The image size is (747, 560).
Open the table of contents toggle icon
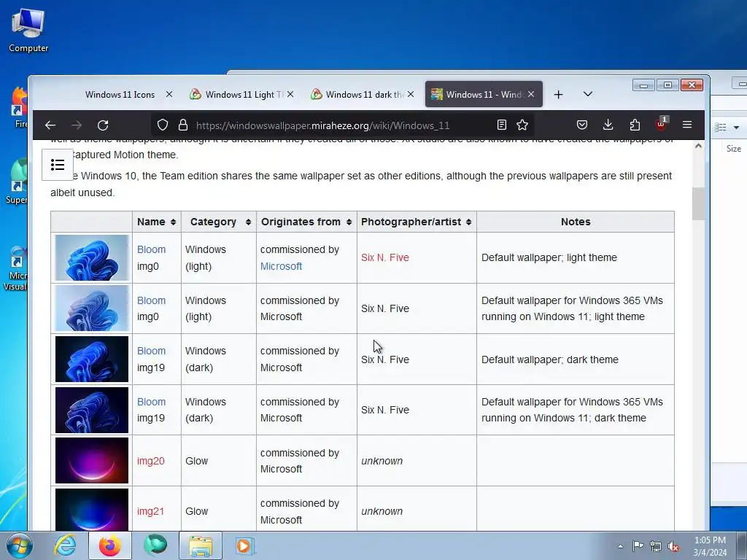click(58, 165)
